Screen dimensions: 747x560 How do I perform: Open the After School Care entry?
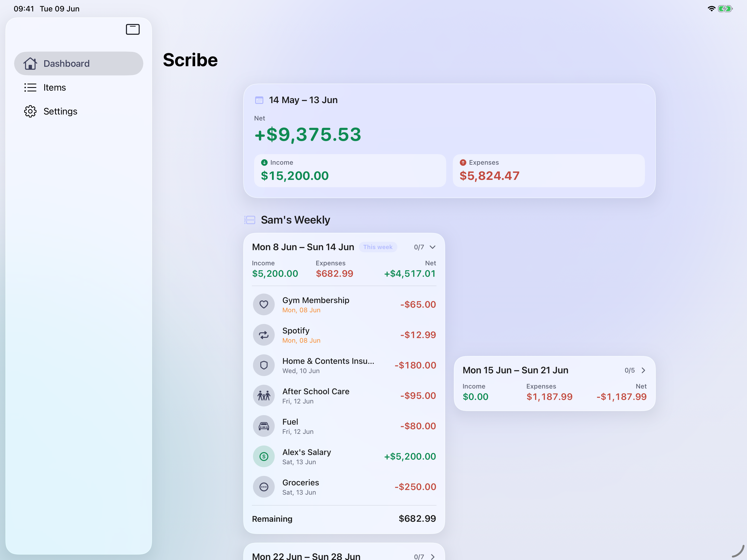[344, 396]
